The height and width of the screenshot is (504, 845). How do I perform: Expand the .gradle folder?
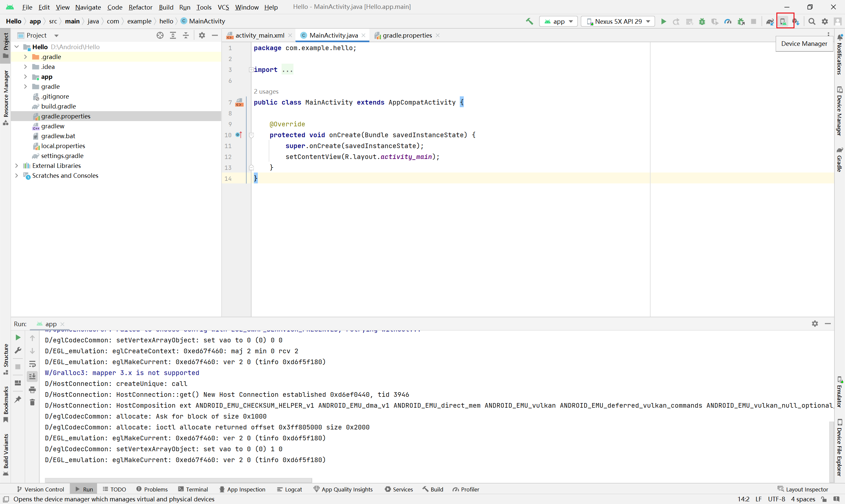click(x=25, y=57)
